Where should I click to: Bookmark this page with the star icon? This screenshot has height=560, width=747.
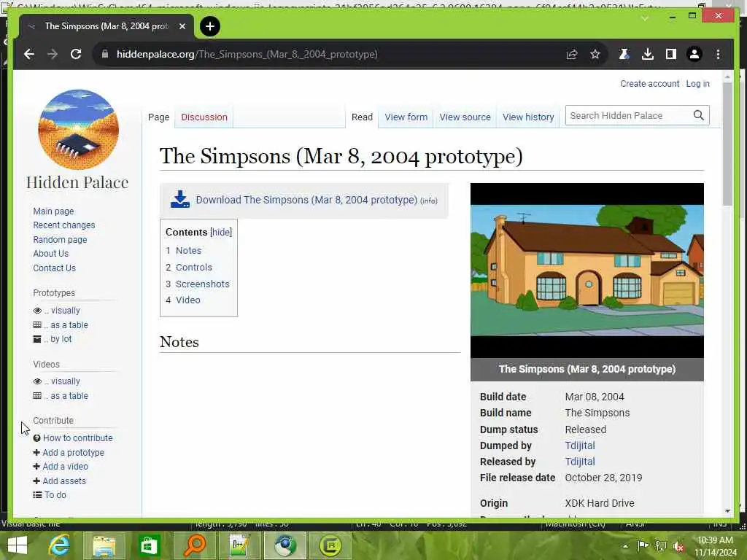[595, 54]
